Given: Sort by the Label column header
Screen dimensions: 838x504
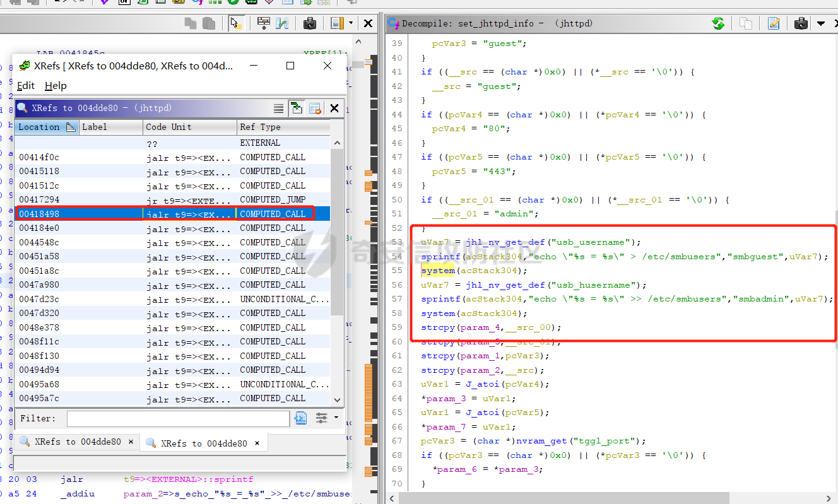Looking at the screenshot, I should tap(111, 127).
